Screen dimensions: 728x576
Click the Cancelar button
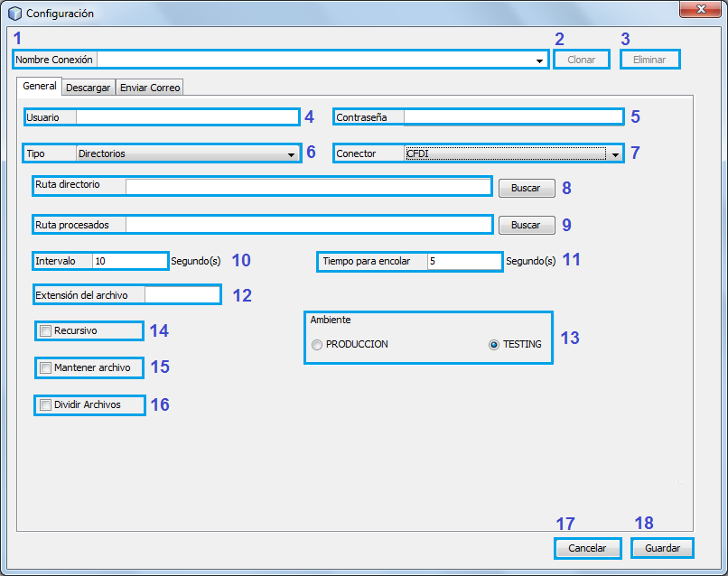[x=587, y=548]
